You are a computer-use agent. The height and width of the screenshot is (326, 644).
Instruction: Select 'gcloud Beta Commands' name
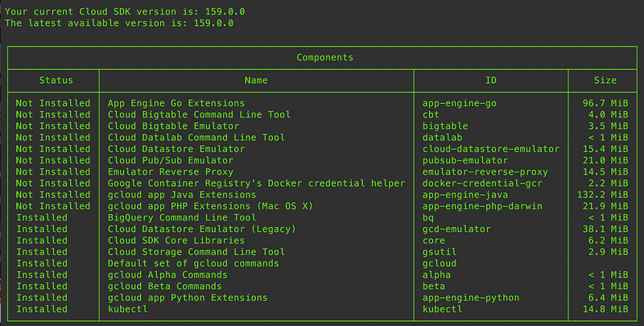[x=165, y=287]
